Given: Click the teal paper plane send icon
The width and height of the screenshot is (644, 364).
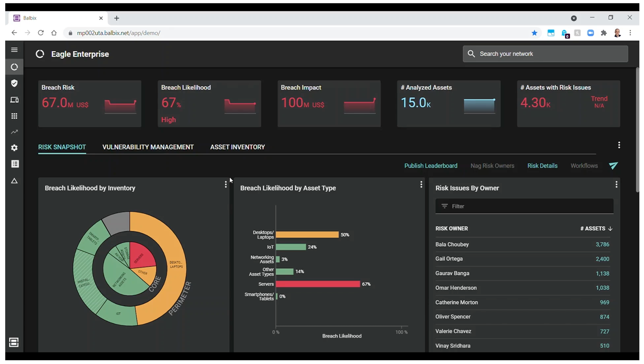Looking at the screenshot, I should [613, 166].
